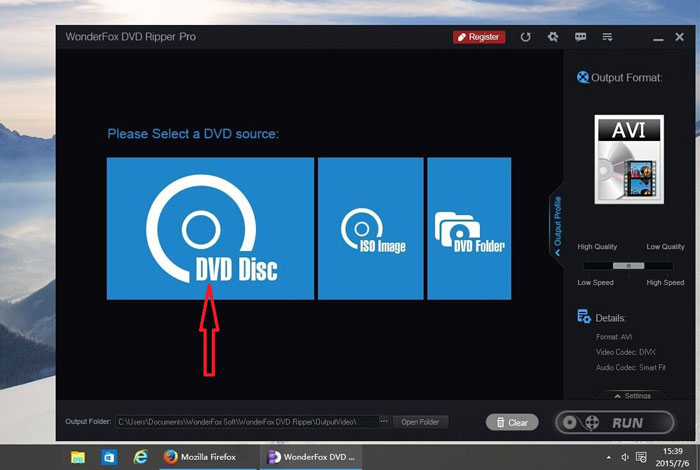Click the 'Low Quality' label

(x=665, y=246)
